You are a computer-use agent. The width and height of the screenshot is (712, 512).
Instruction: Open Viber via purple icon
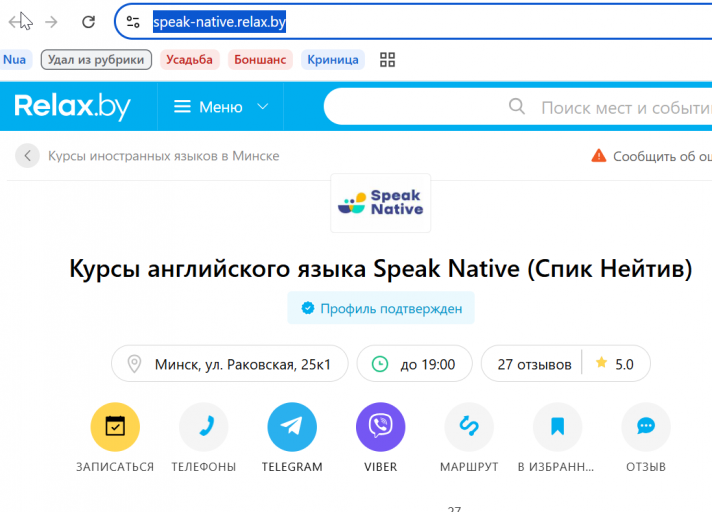(381, 427)
